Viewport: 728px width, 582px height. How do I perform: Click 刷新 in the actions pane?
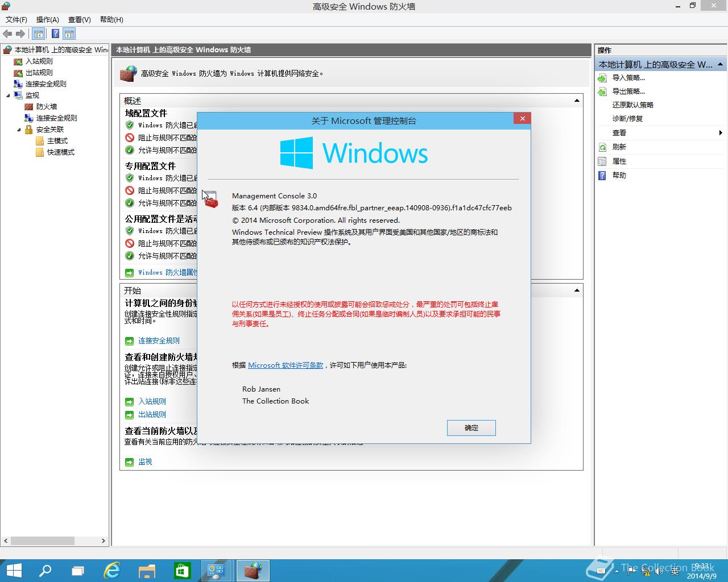(619, 147)
